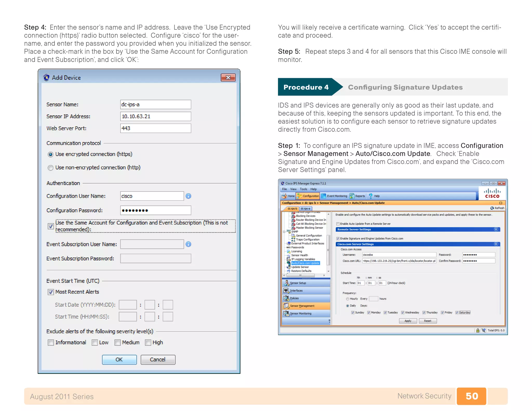
Task: Click the Event Monitoring toolbar icon
Action: point(323,196)
